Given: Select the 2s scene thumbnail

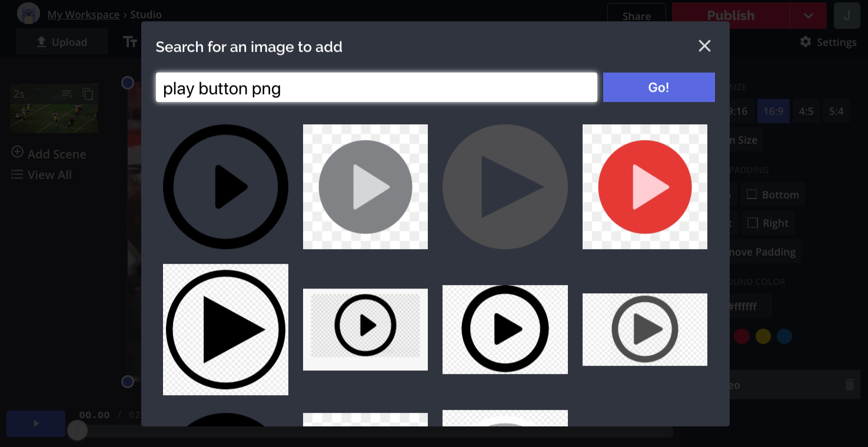Looking at the screenshot, I should pos(54,108).
